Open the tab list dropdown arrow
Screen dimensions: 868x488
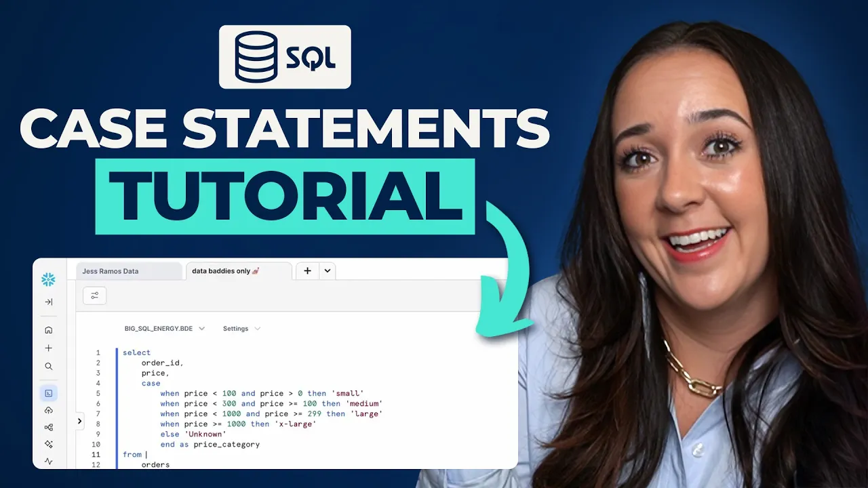(x=327, y=270)
